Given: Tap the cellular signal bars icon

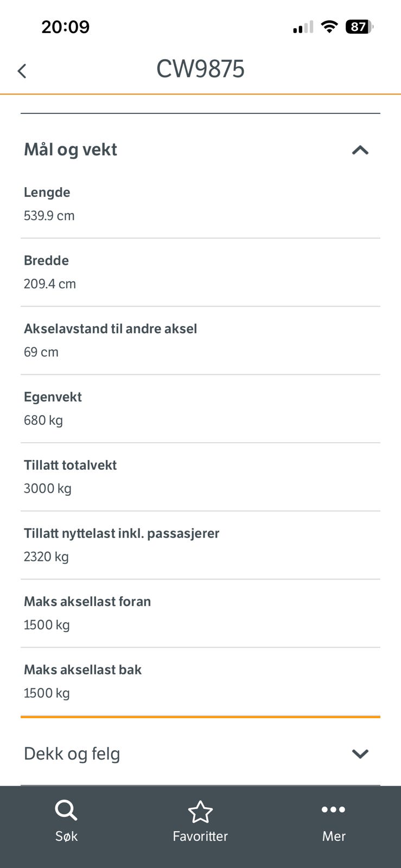Looking at the screenshot, I should click(x=303, y=27).
